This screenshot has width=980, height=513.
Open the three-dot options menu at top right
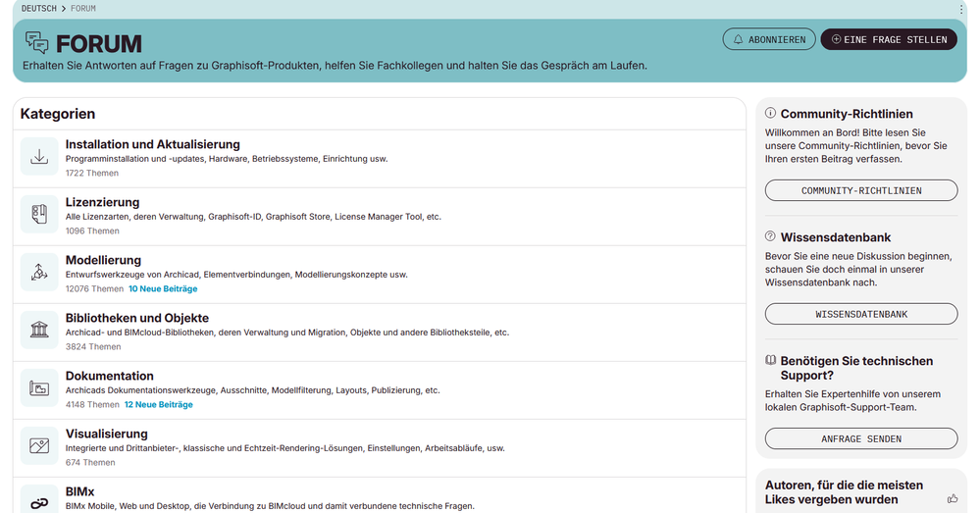[961, 9]
